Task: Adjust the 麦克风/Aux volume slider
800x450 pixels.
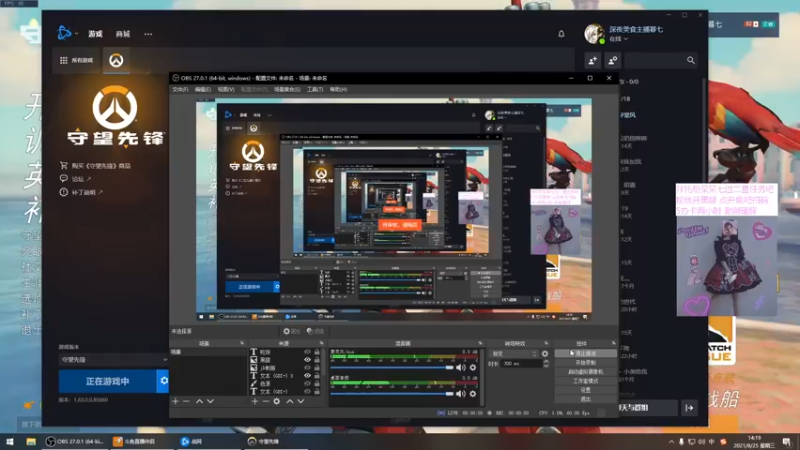Action: (392, 367)
